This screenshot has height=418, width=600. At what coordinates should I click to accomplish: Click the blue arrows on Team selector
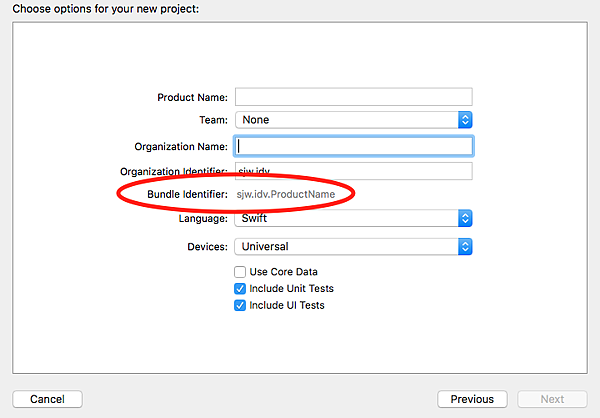pos(465,120)
